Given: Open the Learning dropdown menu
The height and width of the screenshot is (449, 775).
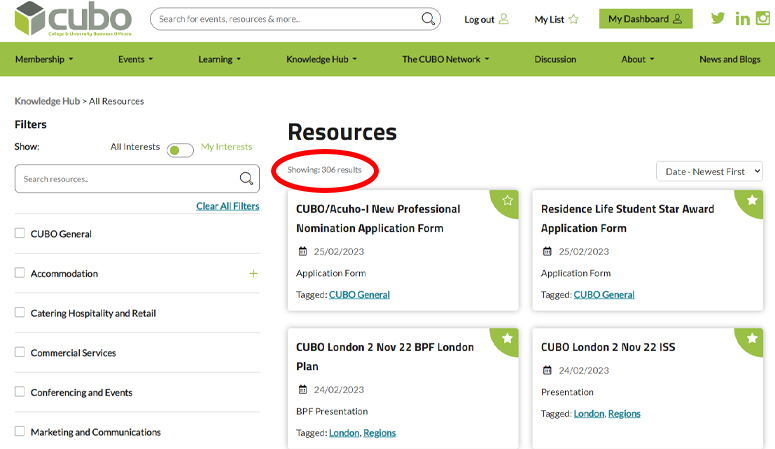Looking at the screenshot, I should (x=219, y=59).
